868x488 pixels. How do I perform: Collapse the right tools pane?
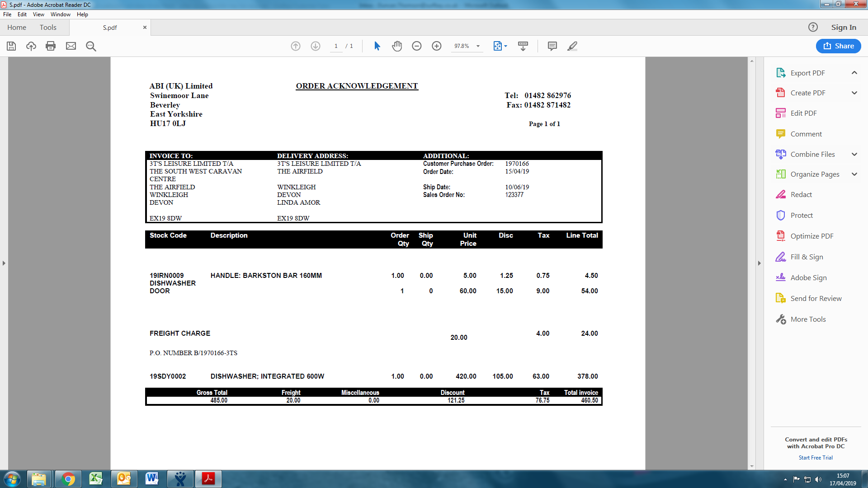[759, 263]
